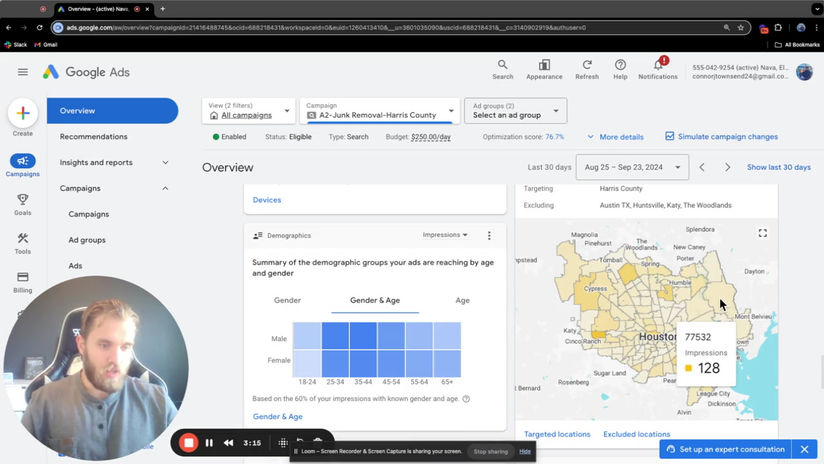
Task: Open Targeted locations link
Action: 557,434
